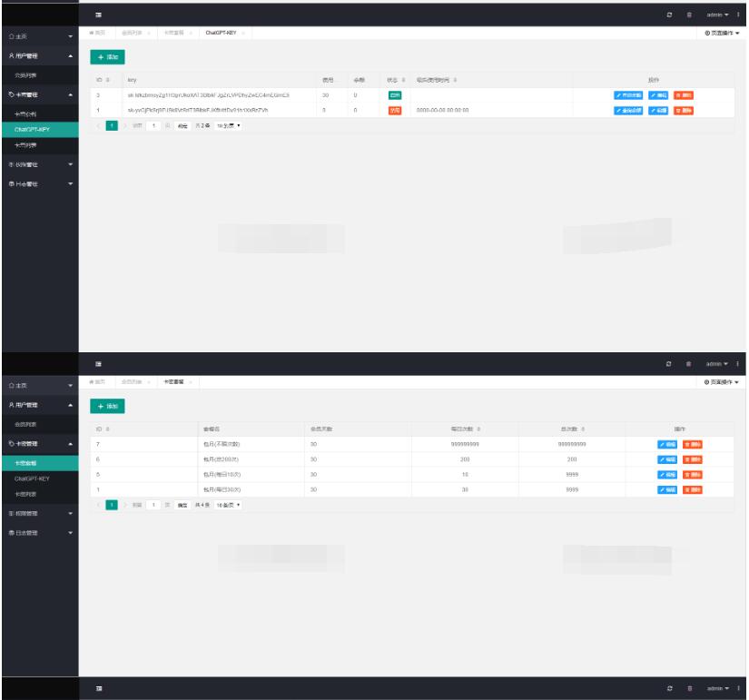The image size is (749, 700).
Task: Toggle the red 禁用 status badge of key ID 1
Action: point(394,111)
